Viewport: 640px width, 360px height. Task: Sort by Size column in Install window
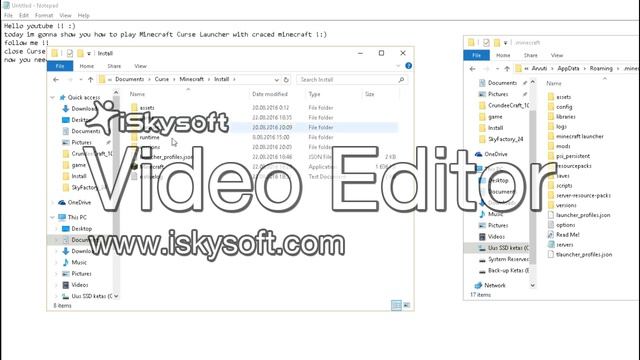coord(369,94)
